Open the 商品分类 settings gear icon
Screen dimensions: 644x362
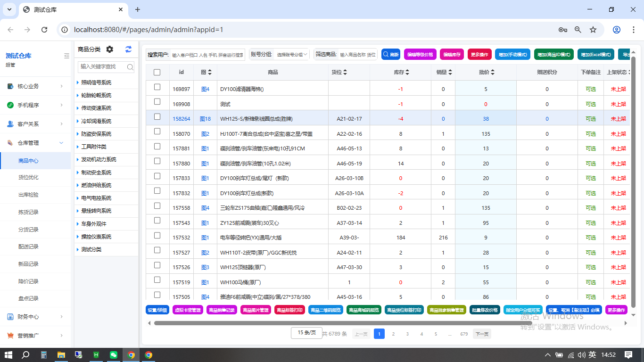click(110, 49)
